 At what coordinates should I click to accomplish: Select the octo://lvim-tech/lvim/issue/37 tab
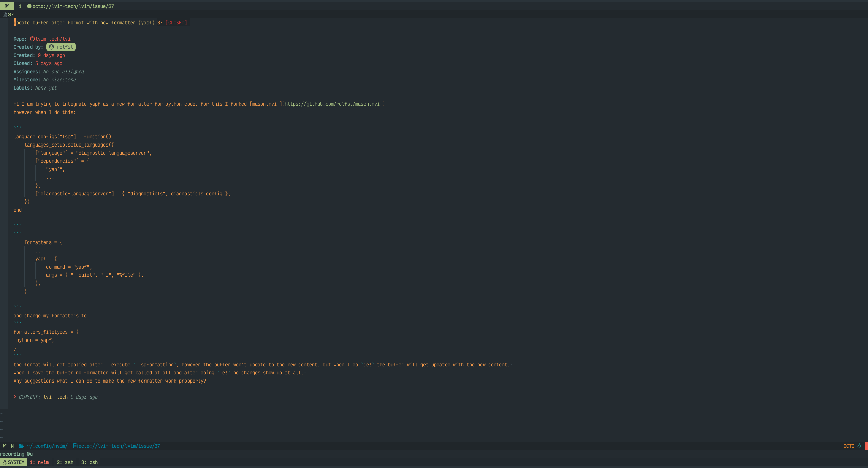click(x=73, y=6)
